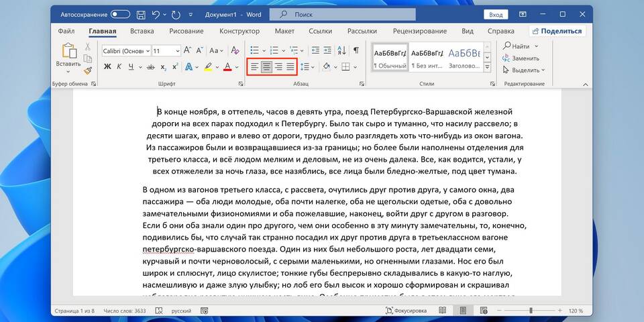
Task: Click the Поделиться button
Action: (557, 32)
